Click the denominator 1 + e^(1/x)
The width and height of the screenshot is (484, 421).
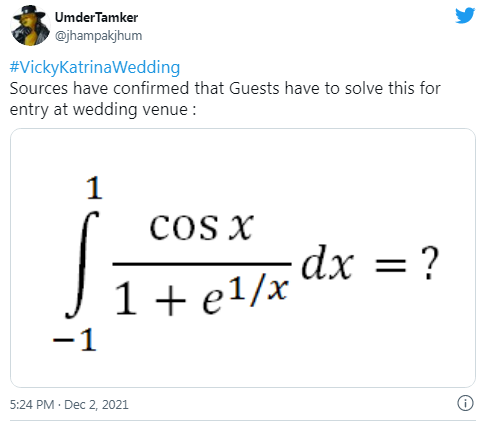(x=201, y=296)
